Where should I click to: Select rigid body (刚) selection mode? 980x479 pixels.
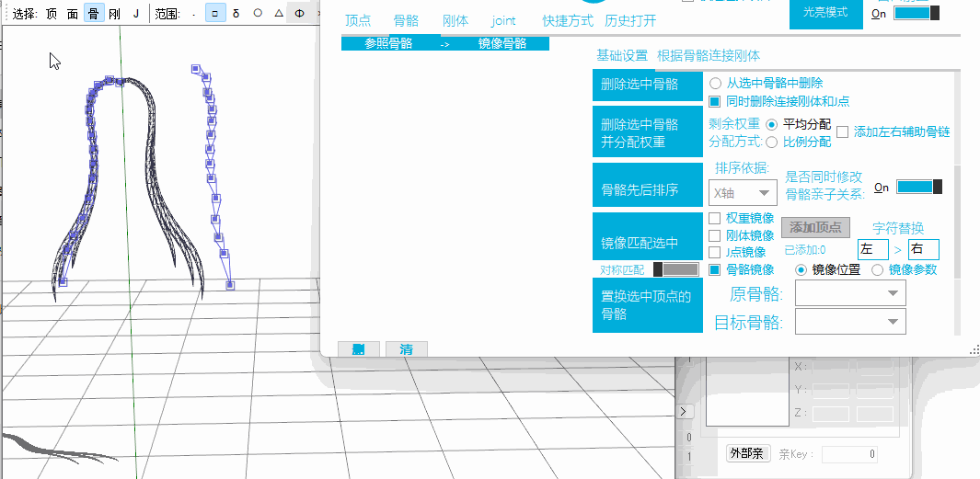114,14
